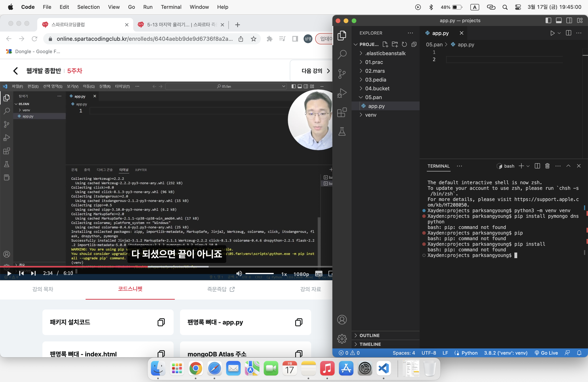Share this page from address bar
588x382 pixels.
pyautogui.click(x=241, y=39)
